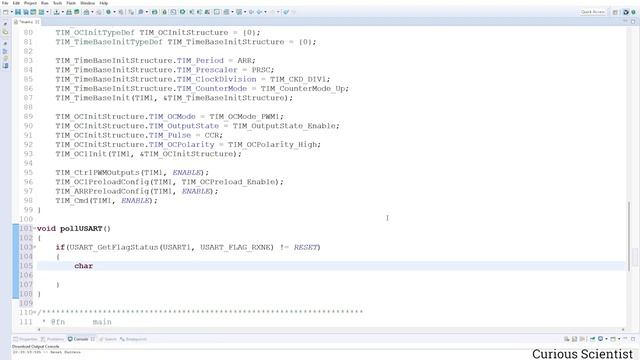Collapse the comment block at line 110
This screenshot has width=640, height=360.
(x=34, y=313)
